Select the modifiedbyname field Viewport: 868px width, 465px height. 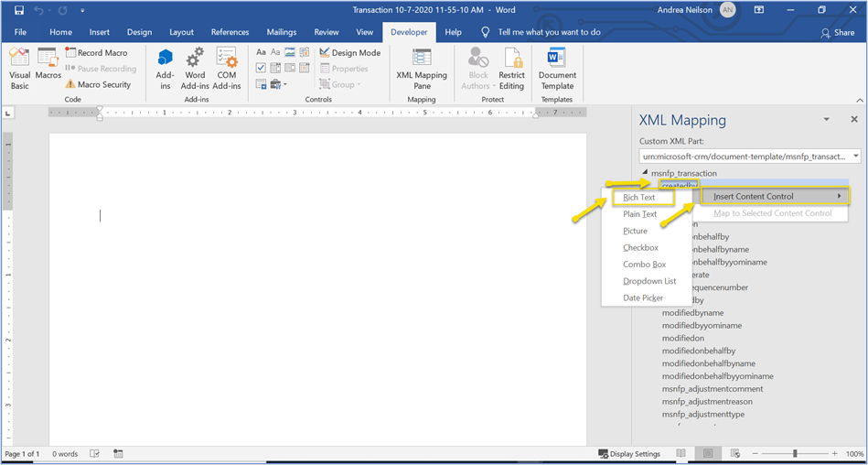pos(692,312)
